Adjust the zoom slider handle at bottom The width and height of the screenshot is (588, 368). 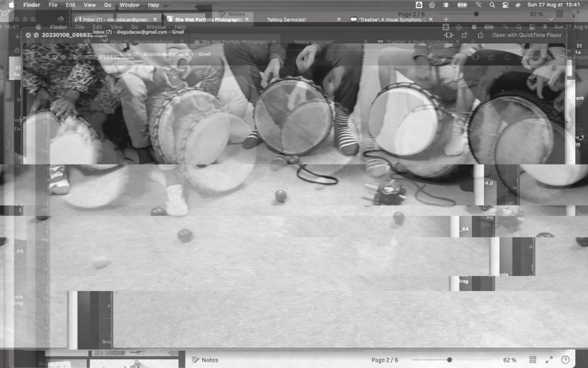[449, 360]
